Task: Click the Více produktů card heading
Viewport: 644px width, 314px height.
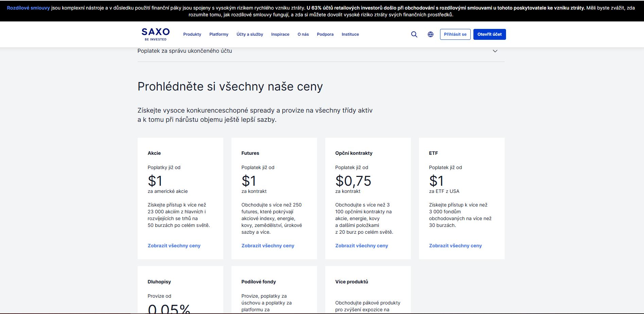Action: [x=351, y=282]
